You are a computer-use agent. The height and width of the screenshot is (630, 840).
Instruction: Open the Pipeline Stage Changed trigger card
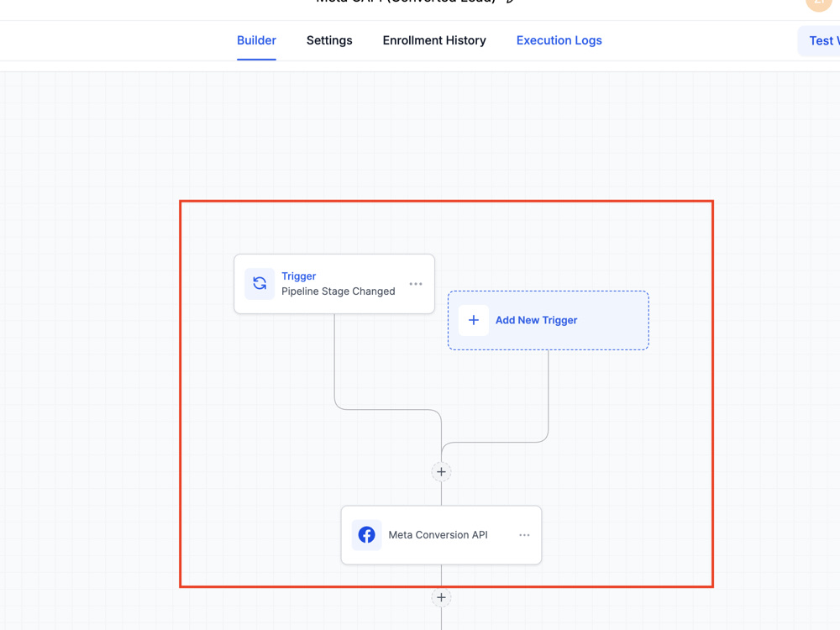(x=334, y=284)
